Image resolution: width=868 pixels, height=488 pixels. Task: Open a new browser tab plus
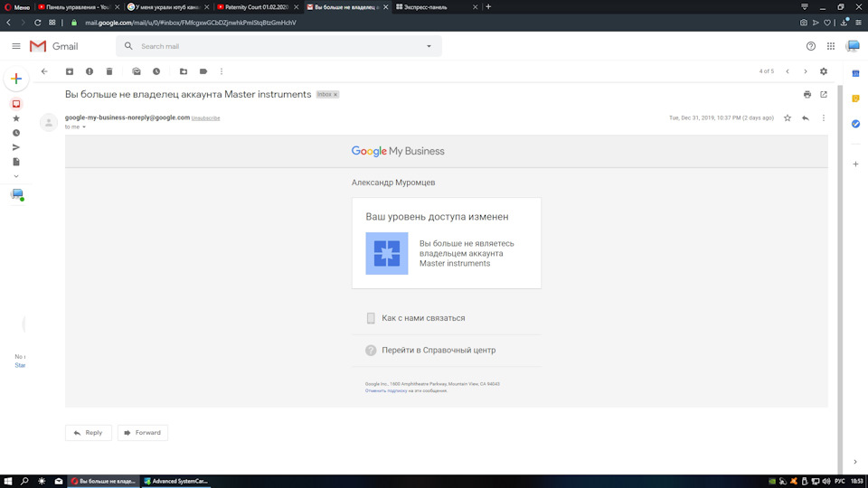click(488, 7)
